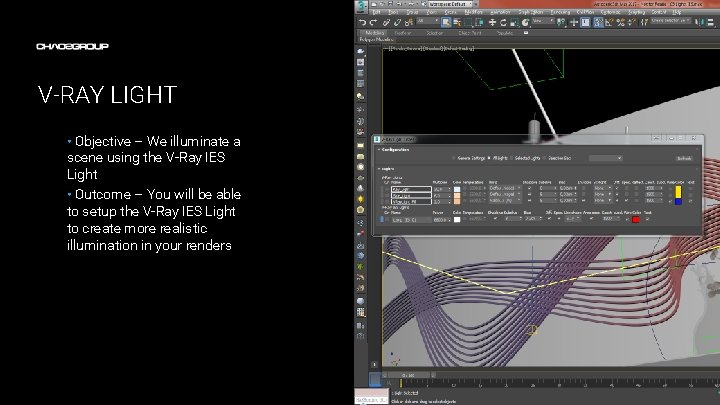Click the Undo arrow in main toolbar
720x405 pixels.
(x=362, y=22)
